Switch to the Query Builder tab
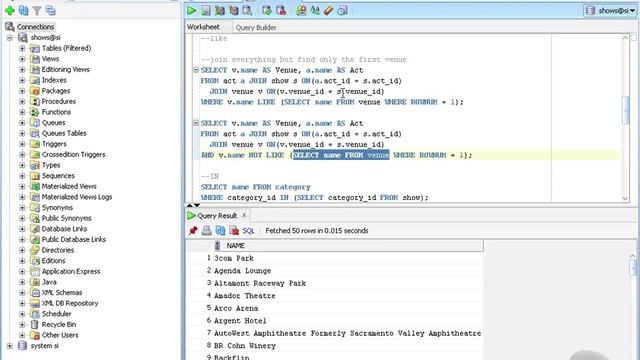The width and height of the screenshot is (640, 360). click(x=256, y=27)
